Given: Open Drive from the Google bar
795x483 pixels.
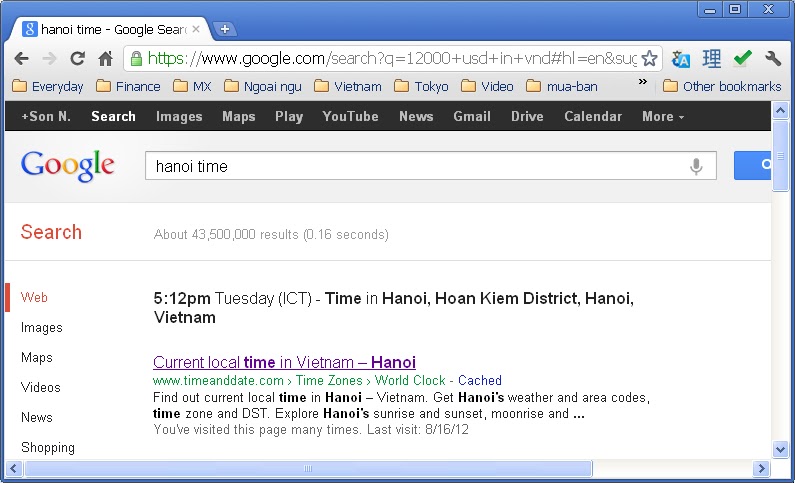Looking at the screenshot, I should [x=527, y=117].
